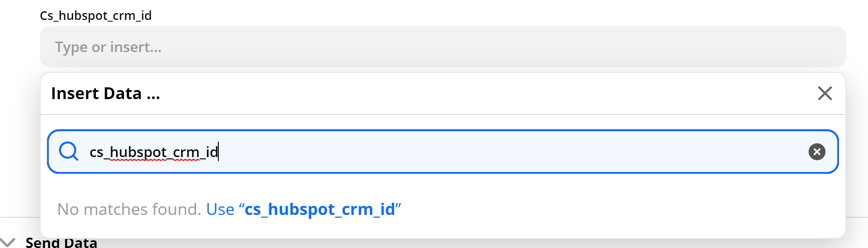868x248 pixels.
Task: Toggle the Send Data collapse arrow
Action: (x=8, y=242)
